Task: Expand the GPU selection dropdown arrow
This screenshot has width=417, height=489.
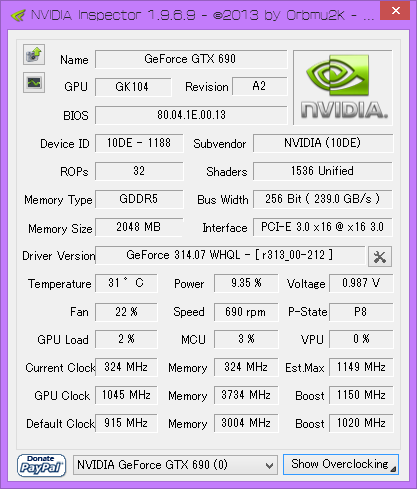Action: (x=269, y=465)
